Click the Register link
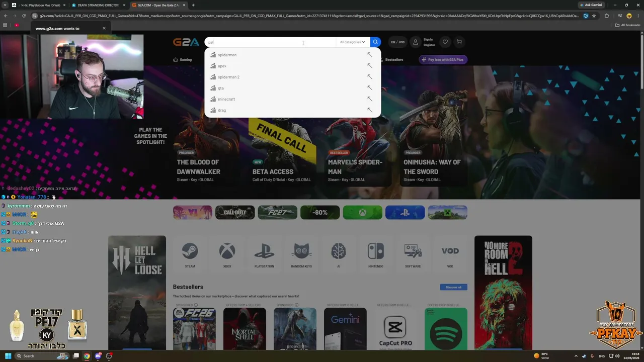This screenshot has height=362, width=644. coord(429,45)
